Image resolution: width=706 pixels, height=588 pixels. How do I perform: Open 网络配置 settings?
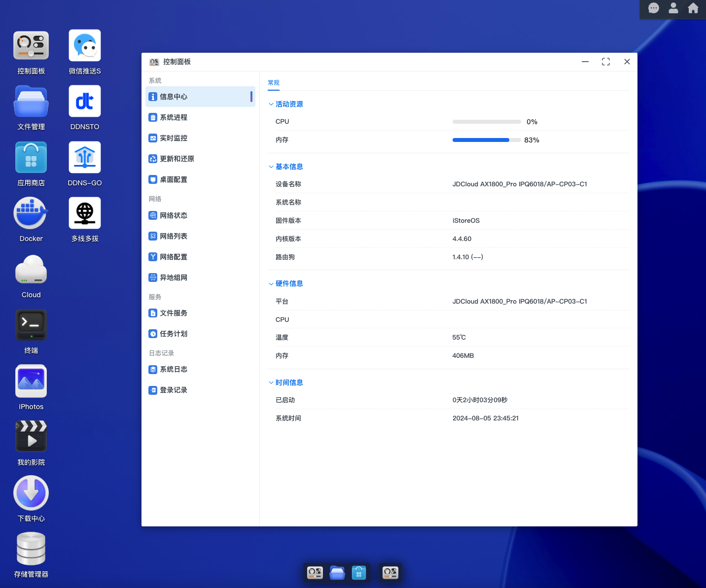[x=173, y=257]
